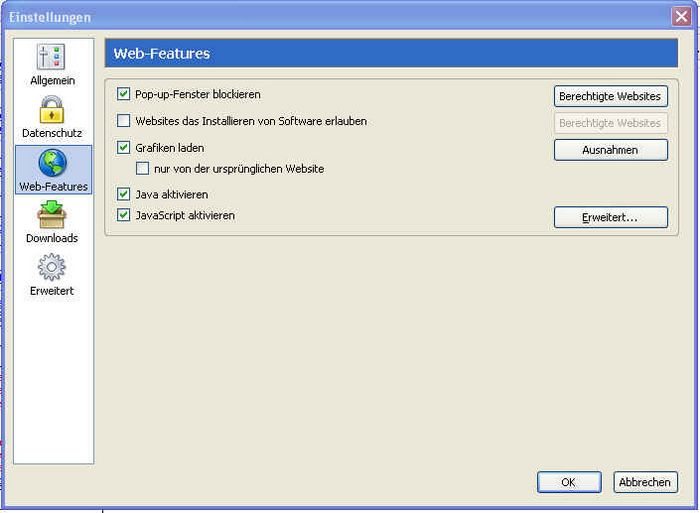700x513 pixels.
Task: Check nur von der ursprünglichen Website
Action: [142, 168]
